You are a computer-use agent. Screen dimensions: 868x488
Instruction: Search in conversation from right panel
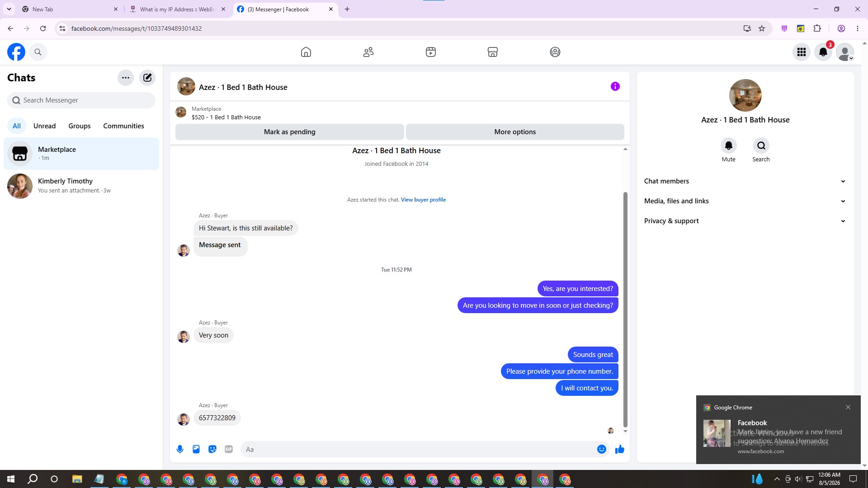761,146
